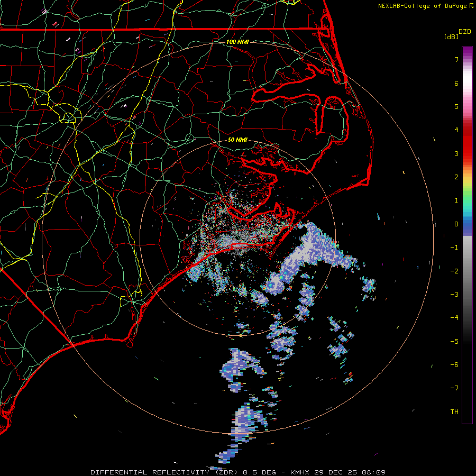This screenshot has width=476, height=476.
Task: Click the 29 DEC 25 date stamp
Action: tap(335, 472)
